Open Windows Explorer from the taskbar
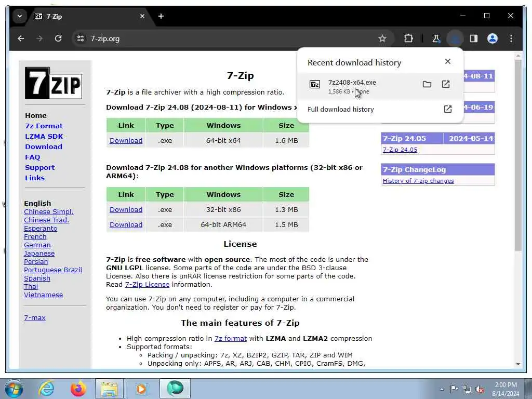 [109, 389]
